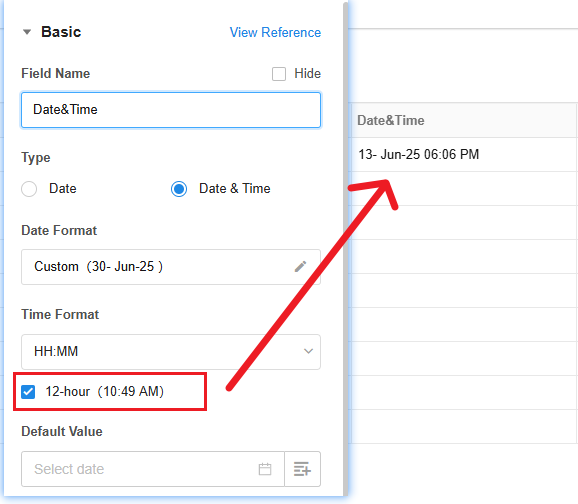Click the pencil edit icon in Date Format
This screenshot has width=578, height=504.
click(x=300, y=267)
